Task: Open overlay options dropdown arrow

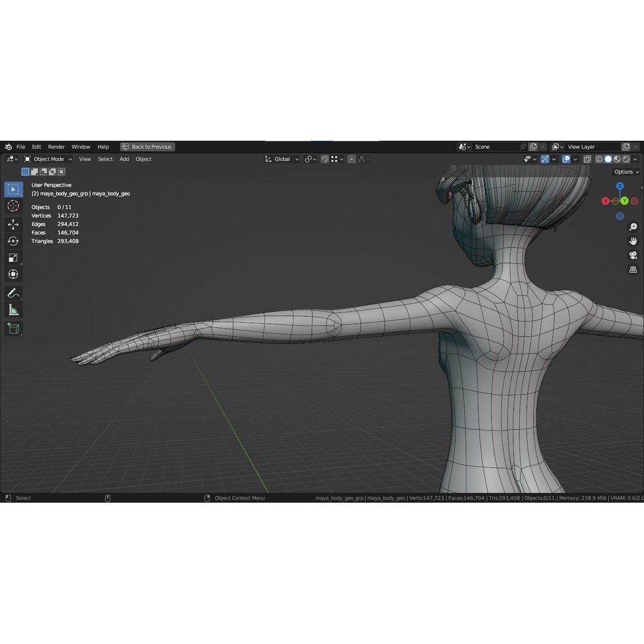Action: point(575,159)
